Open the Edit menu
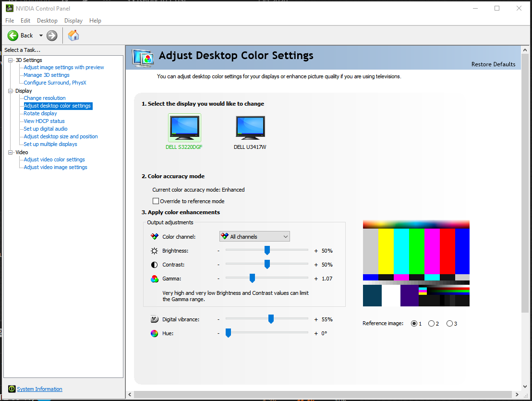This screenshot has width=532, height=401. (x=25, y=21)
